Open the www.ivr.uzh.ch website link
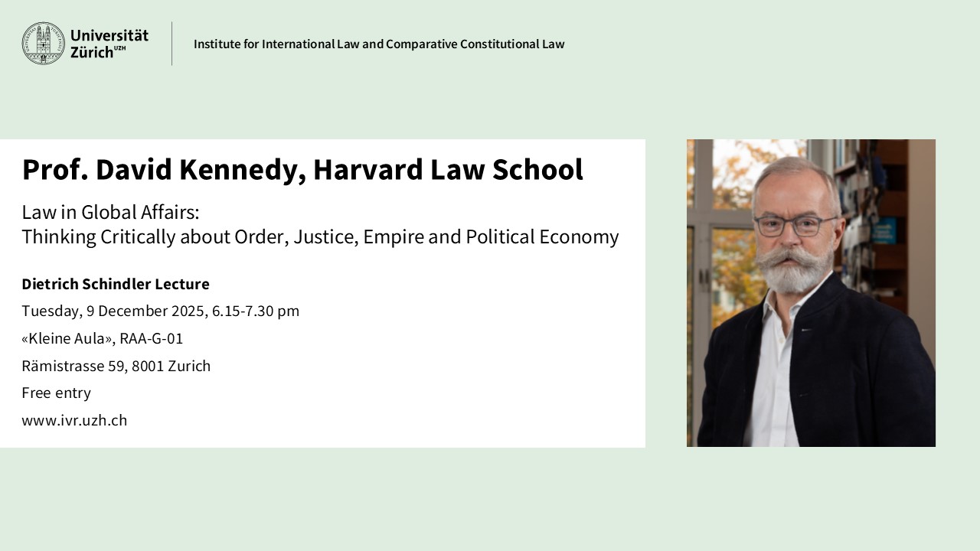 (x=74, y=420)
